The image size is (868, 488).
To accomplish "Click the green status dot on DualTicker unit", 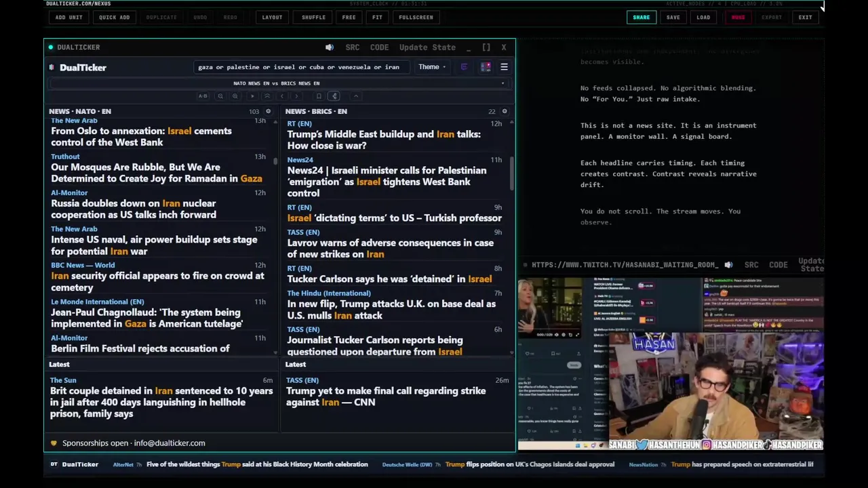I will 51,47.
